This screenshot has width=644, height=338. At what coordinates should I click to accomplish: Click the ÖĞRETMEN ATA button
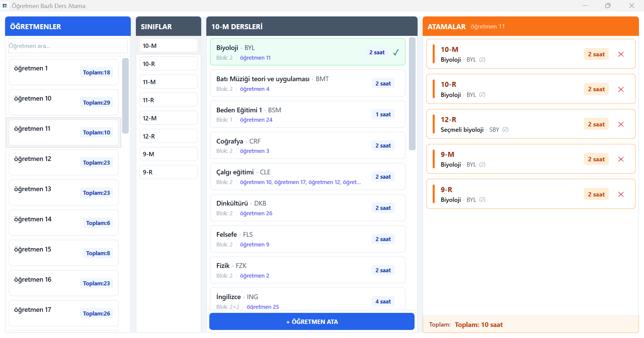click(x=312, y=322)
